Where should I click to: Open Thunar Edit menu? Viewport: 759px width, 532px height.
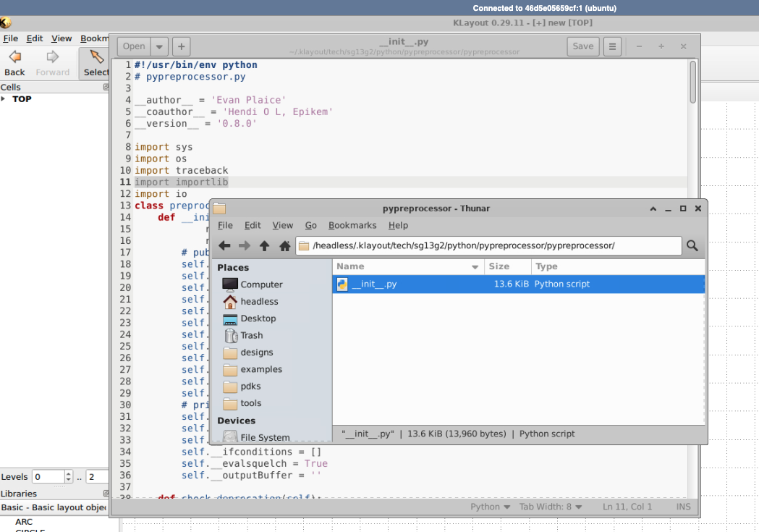[253, 225]
